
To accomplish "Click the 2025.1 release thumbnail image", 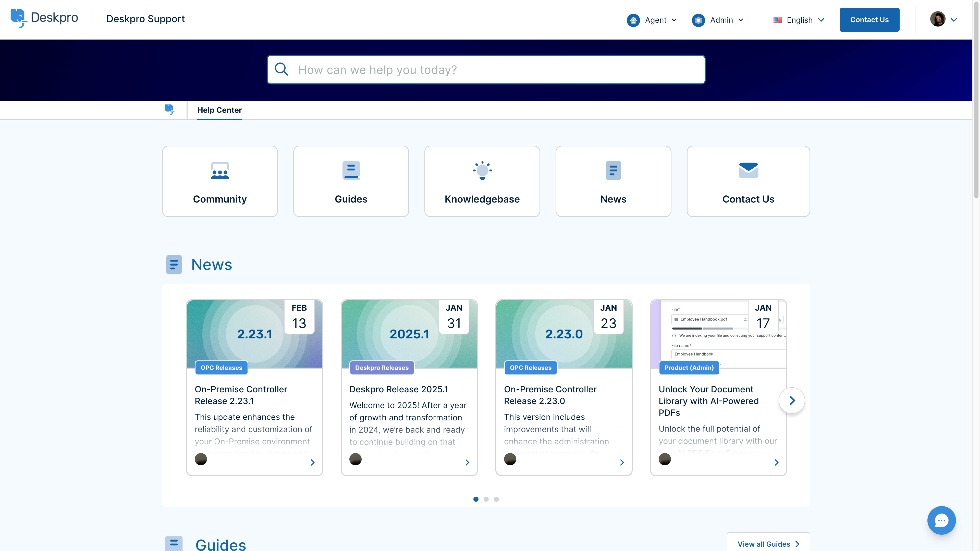I will [409, 334].
